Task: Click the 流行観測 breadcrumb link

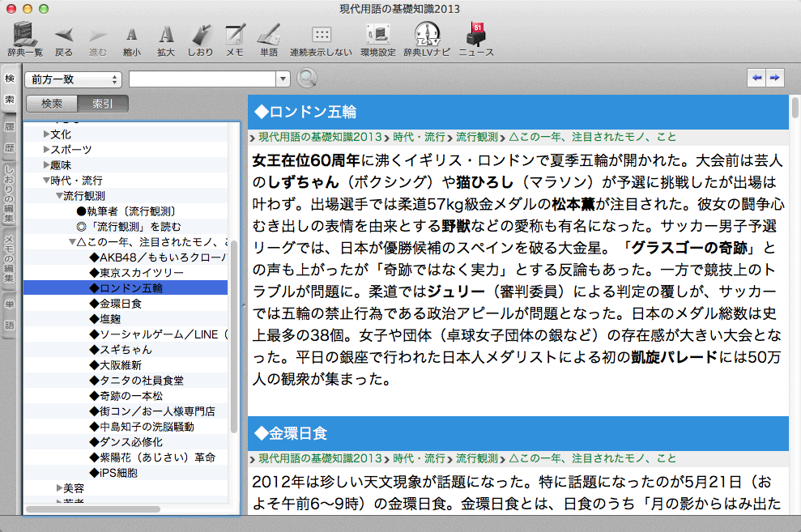Action: [x=476, y=137]
